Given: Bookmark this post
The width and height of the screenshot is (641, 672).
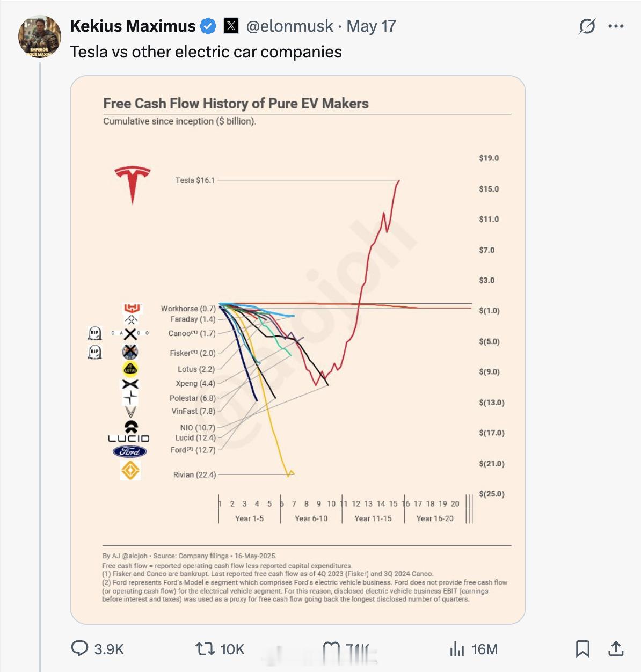Looking at the screenshot, I should point(582,649).
